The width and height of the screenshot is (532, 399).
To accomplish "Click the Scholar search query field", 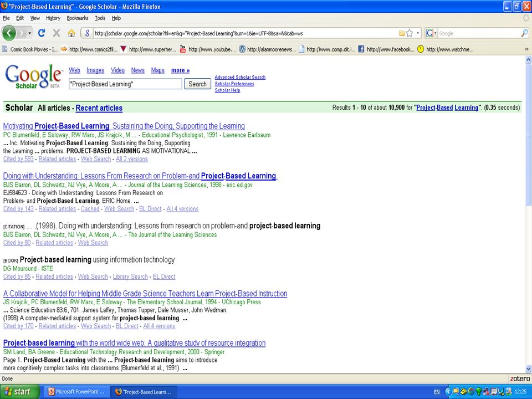I will click(x=125, y=84).
